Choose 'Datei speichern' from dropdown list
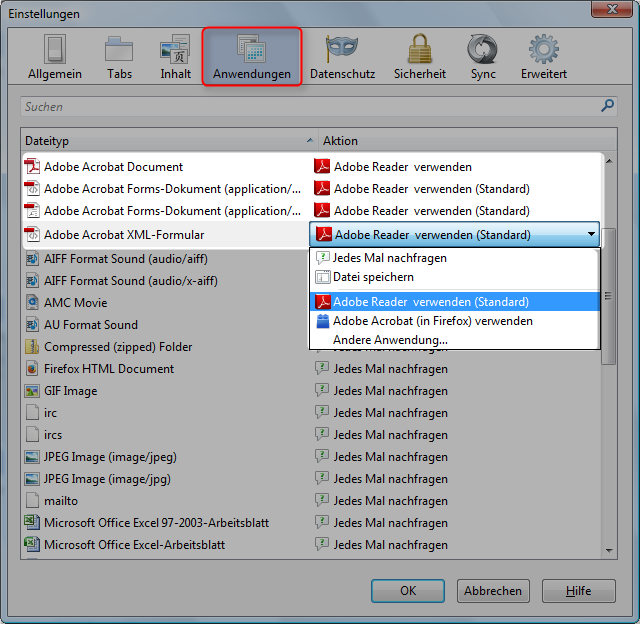The width and height of the screenshot is (640, 624). coord(373,277)
